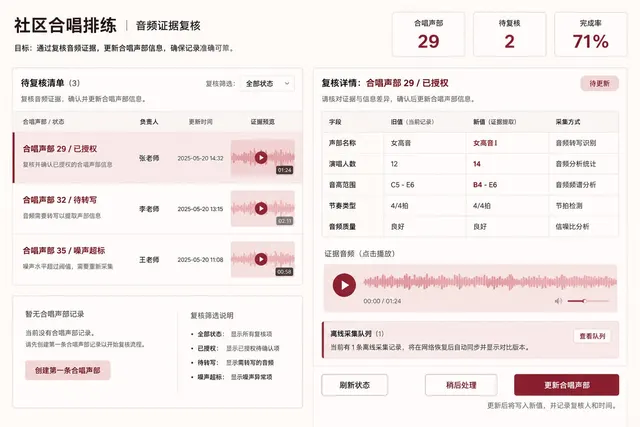
Task: Click the 02:13 duration badge thumbnail
Action: 284,221
